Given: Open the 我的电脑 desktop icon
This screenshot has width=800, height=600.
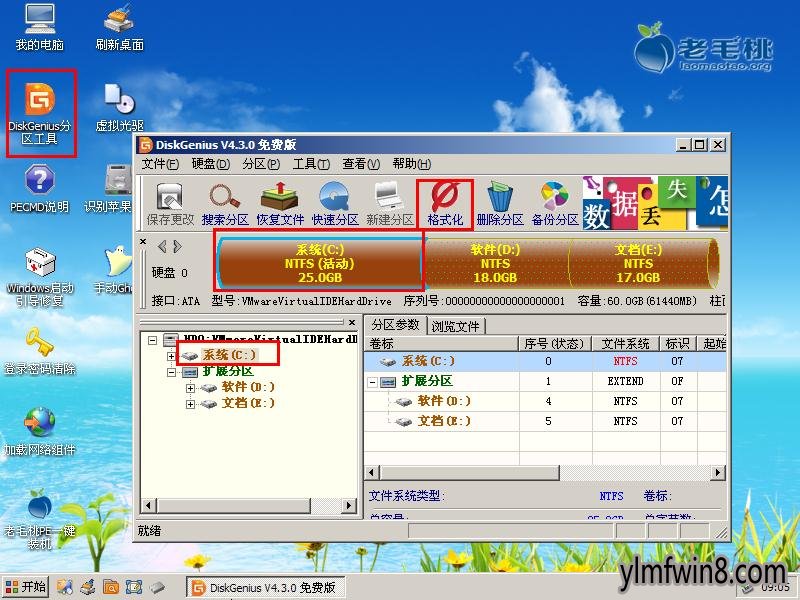Looking at the screenshot, I should click(39, 28).
